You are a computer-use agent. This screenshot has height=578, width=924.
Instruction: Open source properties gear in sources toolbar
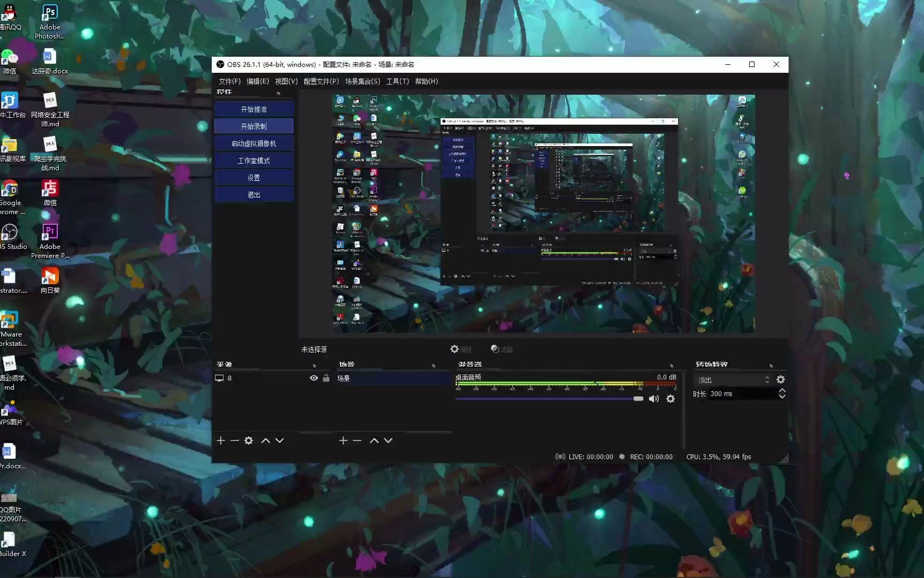(249, 440)
